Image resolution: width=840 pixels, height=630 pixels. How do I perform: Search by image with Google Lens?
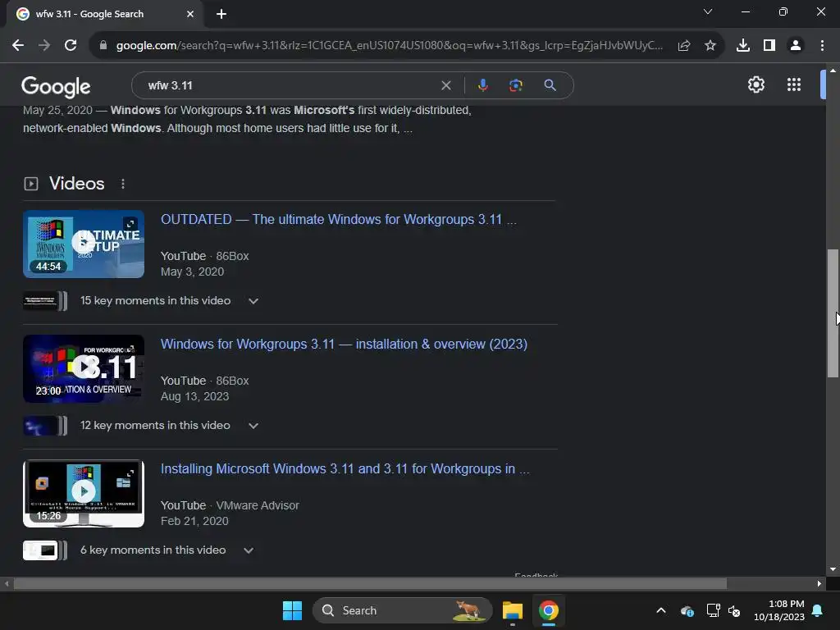click(x=516, y=85)
